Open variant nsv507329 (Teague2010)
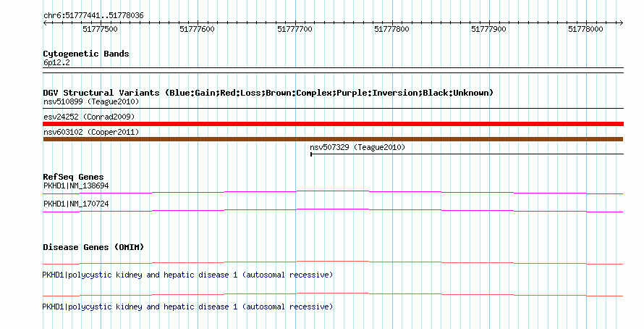Image resolution: width=644 pixels, height=329 pixels. click(x=357, y=147)
